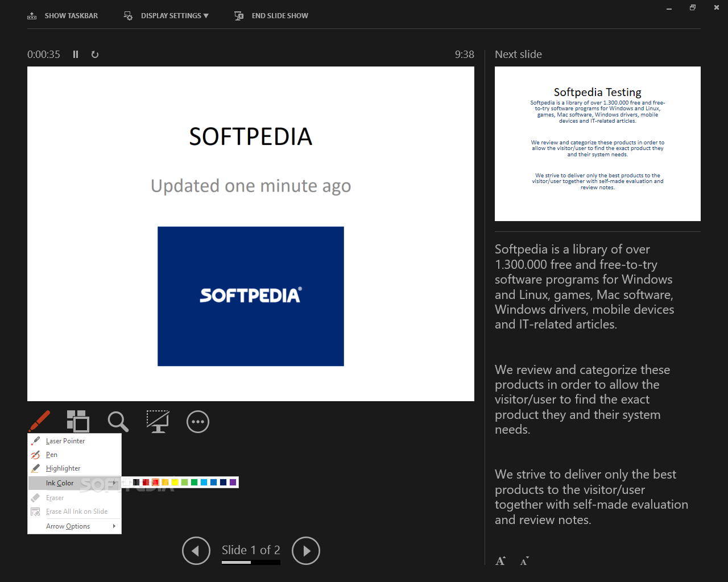
Task: Open the Ink Color submenu
Action: (75, 483)
